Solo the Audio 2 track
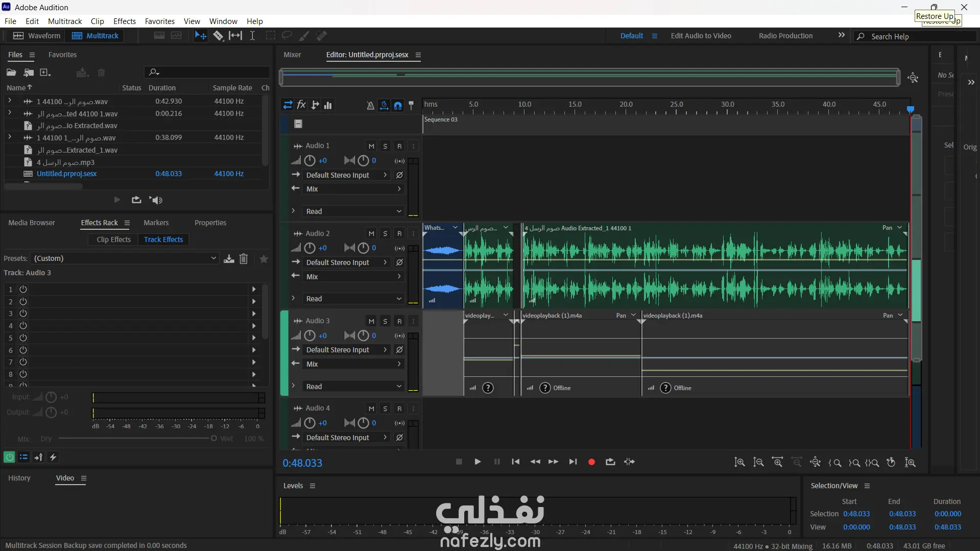980x551 pixels. pyautogui.click(x=385, y=234)
